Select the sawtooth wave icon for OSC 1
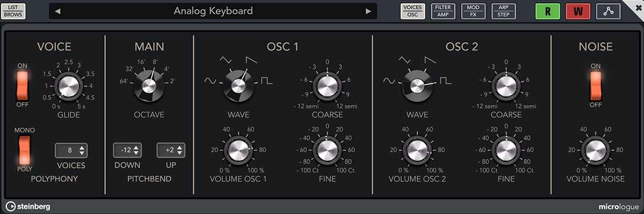The width and height of the screenshot is (644, 214). pos(251,60)
